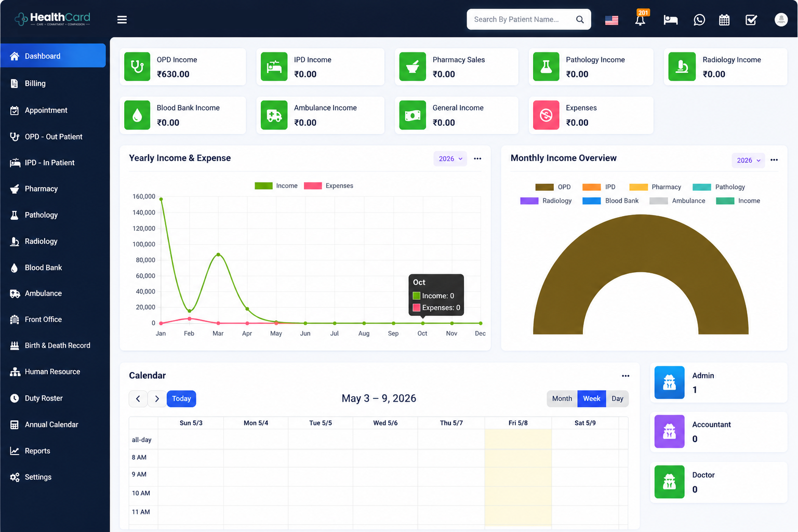Toggle the hamburger sidebar menu
The image size is (798, 532).
pyautogui.click(x=122, y=20)
